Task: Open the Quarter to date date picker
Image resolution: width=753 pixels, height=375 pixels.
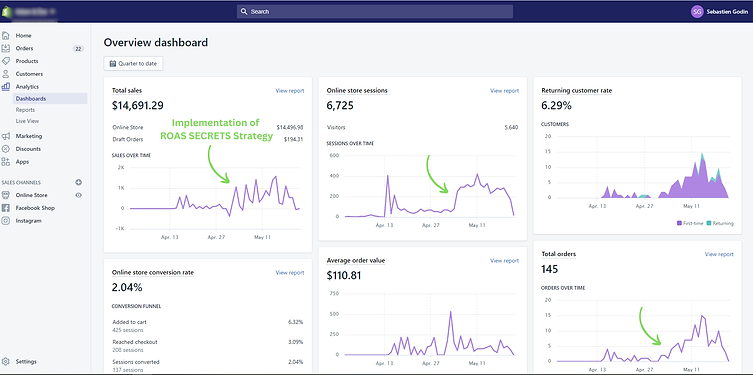Action: [x=134, y=63]
